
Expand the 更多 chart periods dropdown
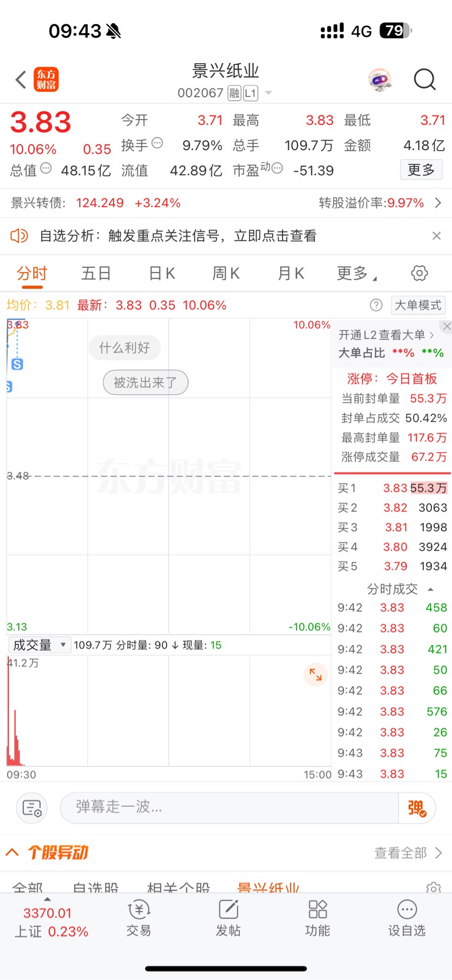click(357, 274)
